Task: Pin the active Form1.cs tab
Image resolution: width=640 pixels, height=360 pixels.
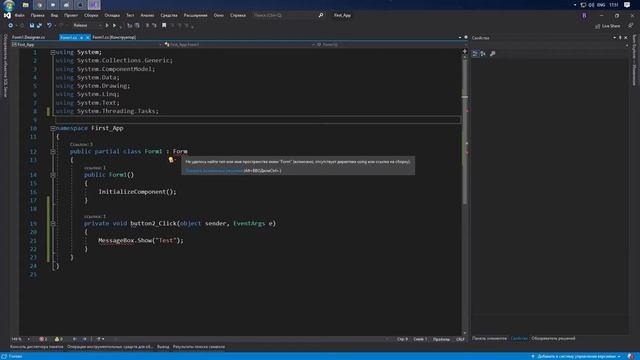Action: tap(82, 38)
